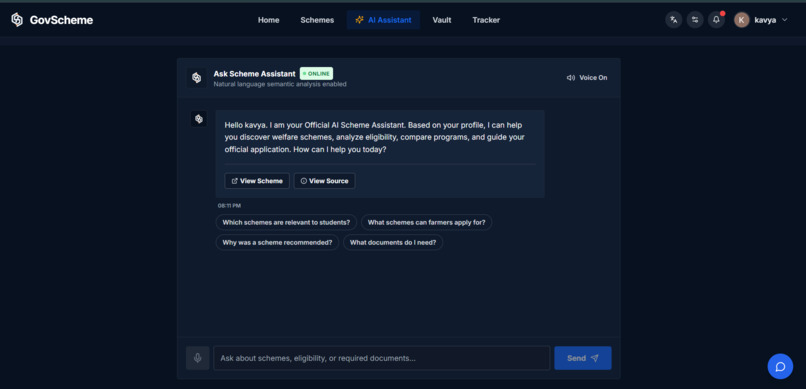Viewport: 806px width, 389px height.
Task: Select 'Why was a scheme recommended?' chip
Action: 278,243
